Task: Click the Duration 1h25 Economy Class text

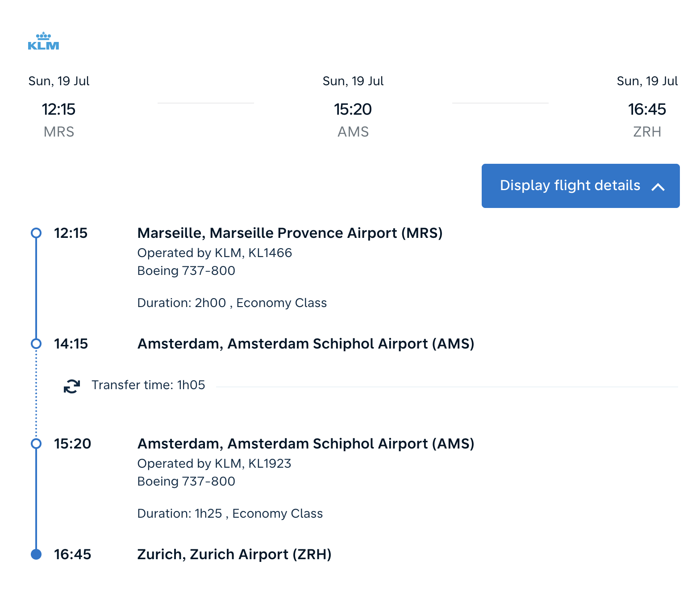Action: pos(230,514)
